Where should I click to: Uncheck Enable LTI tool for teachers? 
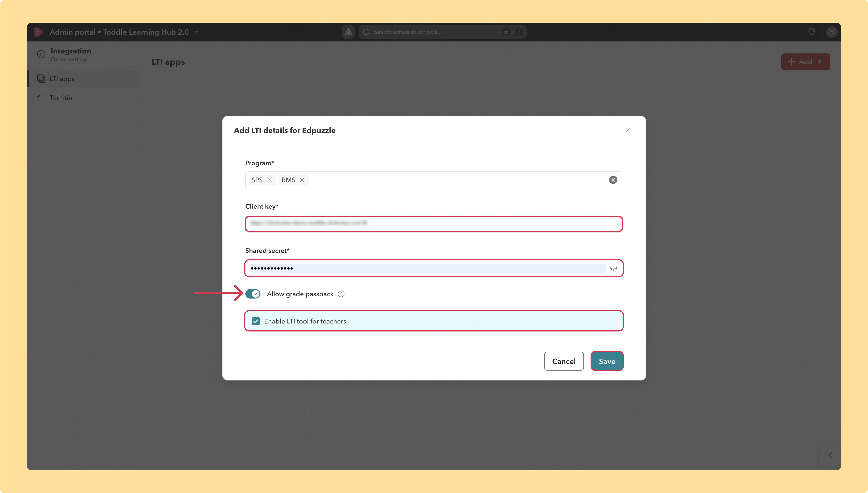(x=256, y=321)
